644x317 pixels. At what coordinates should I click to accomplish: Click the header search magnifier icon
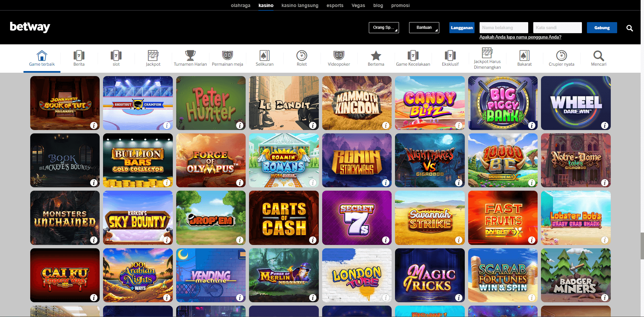(x=630, y=28)
